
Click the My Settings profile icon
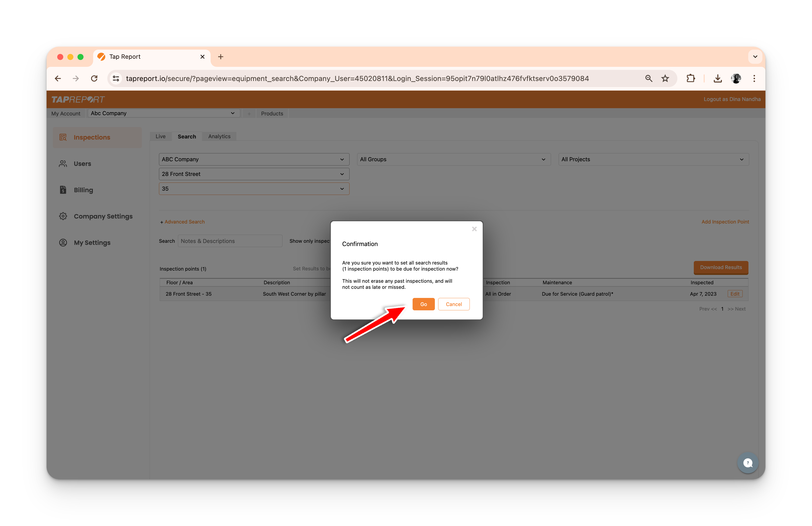coord(63,242)
